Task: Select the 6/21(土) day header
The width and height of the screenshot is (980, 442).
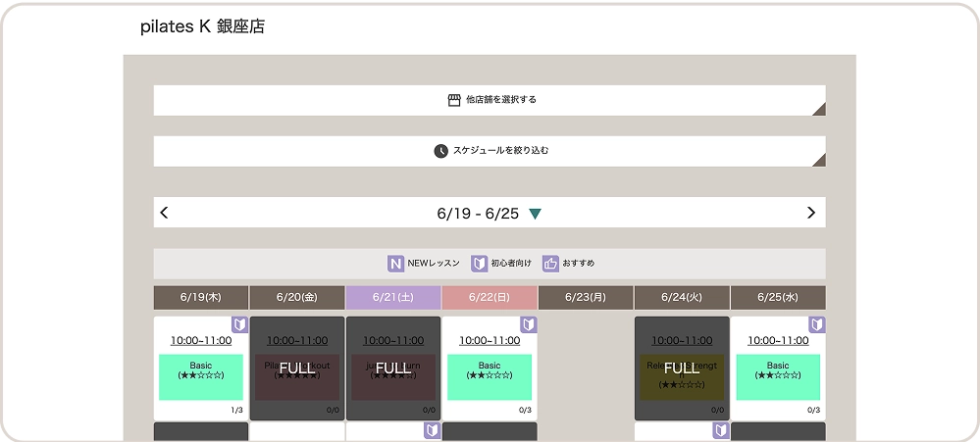Action: tap(393, 298)
